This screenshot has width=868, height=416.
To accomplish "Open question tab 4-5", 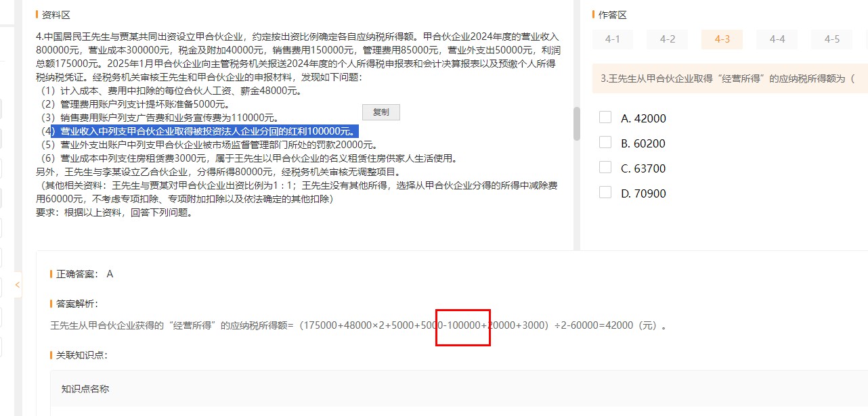I will 831,39.
